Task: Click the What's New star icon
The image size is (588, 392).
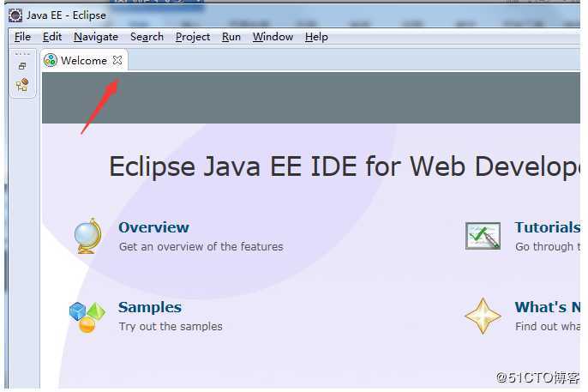Action: pyautogui.click(x=483, y=316)
